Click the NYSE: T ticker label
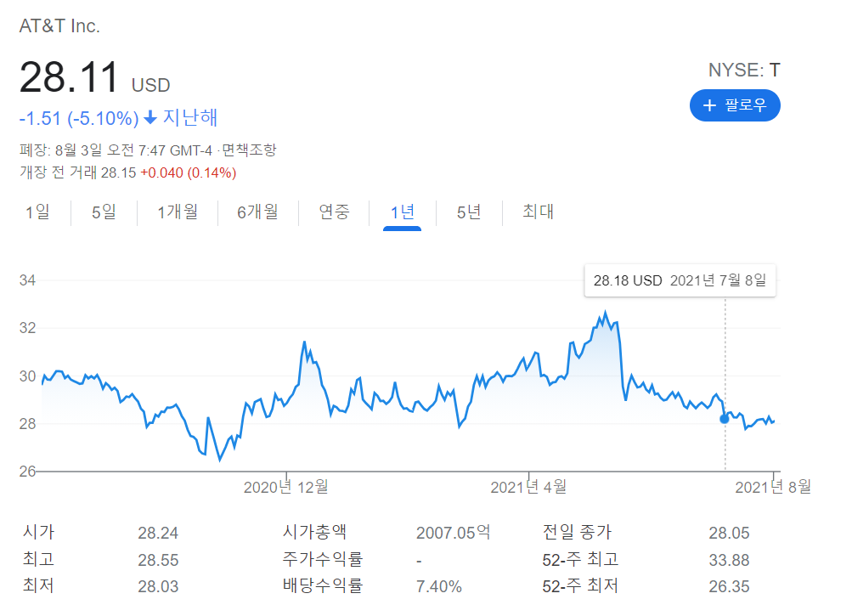 click(x=744, y=70)
